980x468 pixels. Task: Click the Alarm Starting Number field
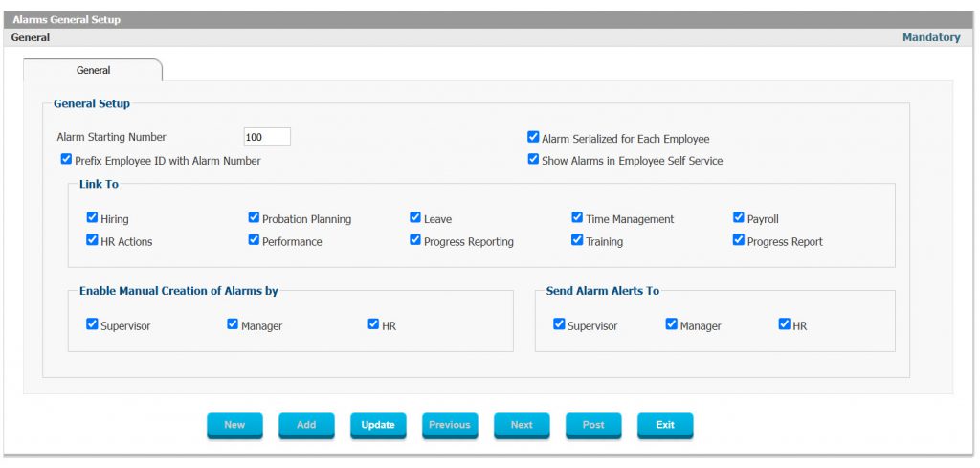tap(267, 137)
